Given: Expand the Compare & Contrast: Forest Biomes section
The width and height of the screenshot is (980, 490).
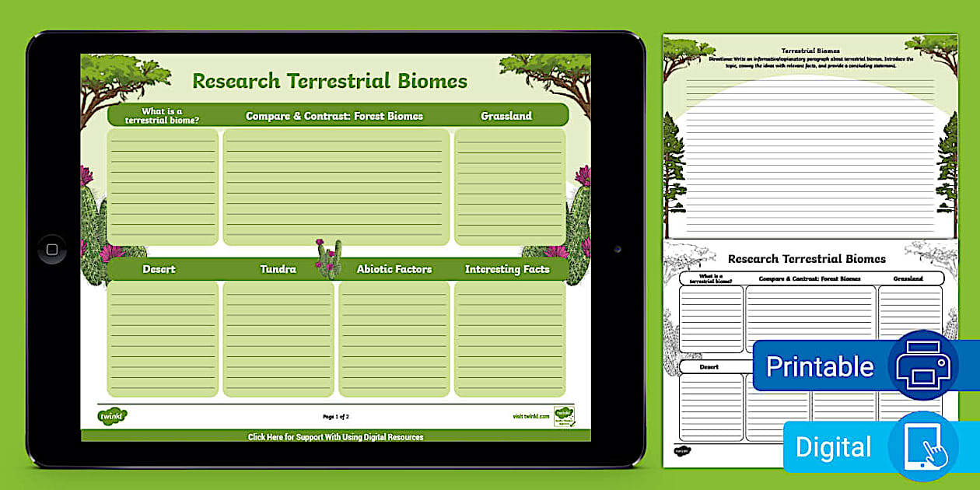Looking at the screenshot, I should pos(334,115).
